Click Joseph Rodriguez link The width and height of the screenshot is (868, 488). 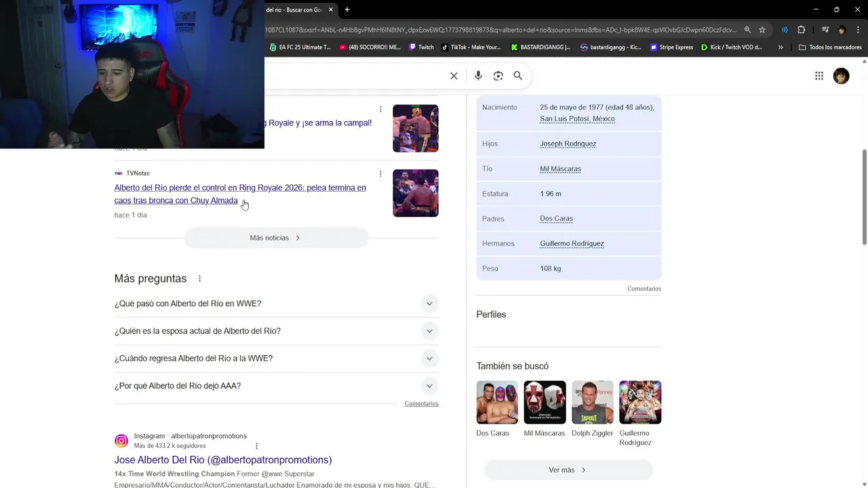[568, 144]
